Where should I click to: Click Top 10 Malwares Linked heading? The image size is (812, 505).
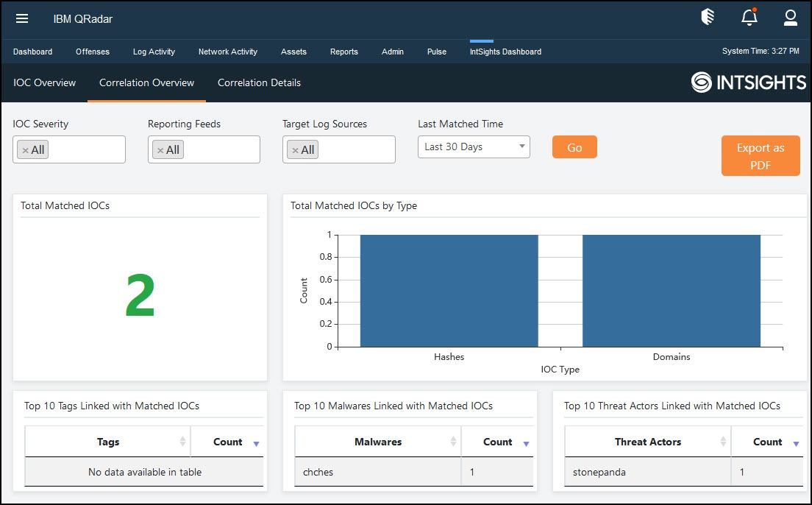click(x=393, y=406)
